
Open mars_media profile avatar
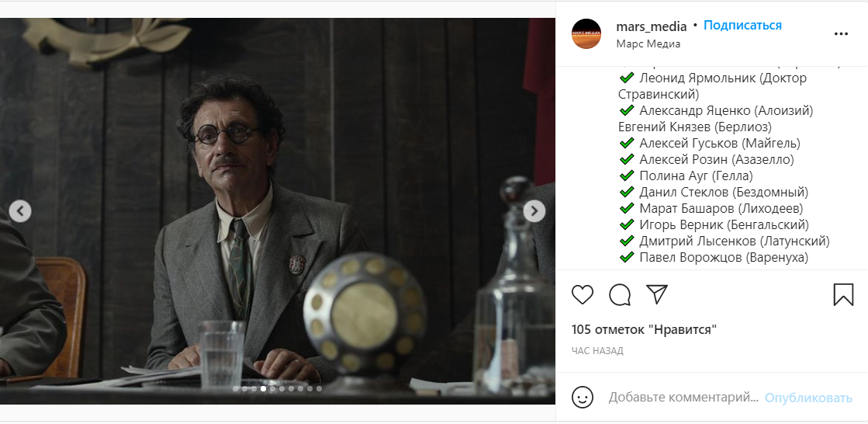click(586, 34)
